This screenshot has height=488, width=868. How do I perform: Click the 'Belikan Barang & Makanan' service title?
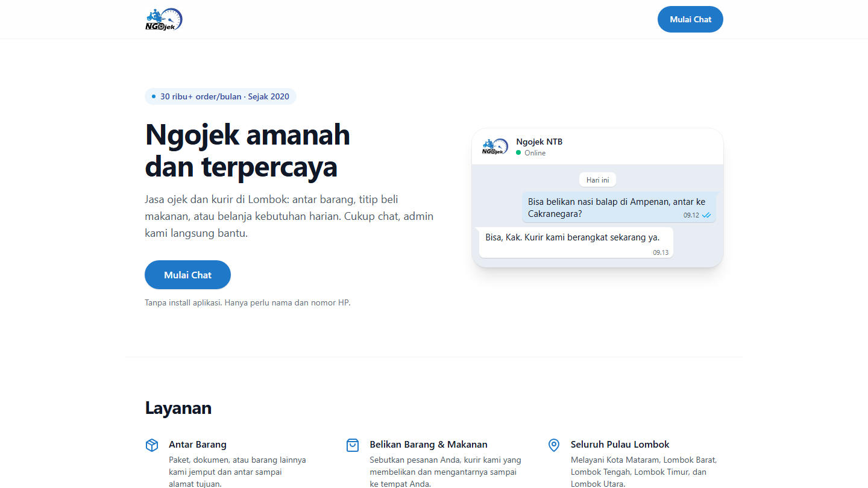coord(429,445)
